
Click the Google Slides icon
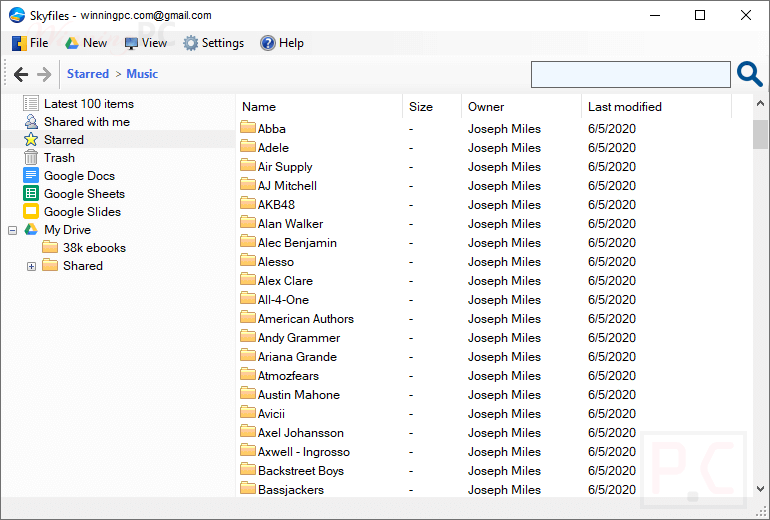click(31, 212)
